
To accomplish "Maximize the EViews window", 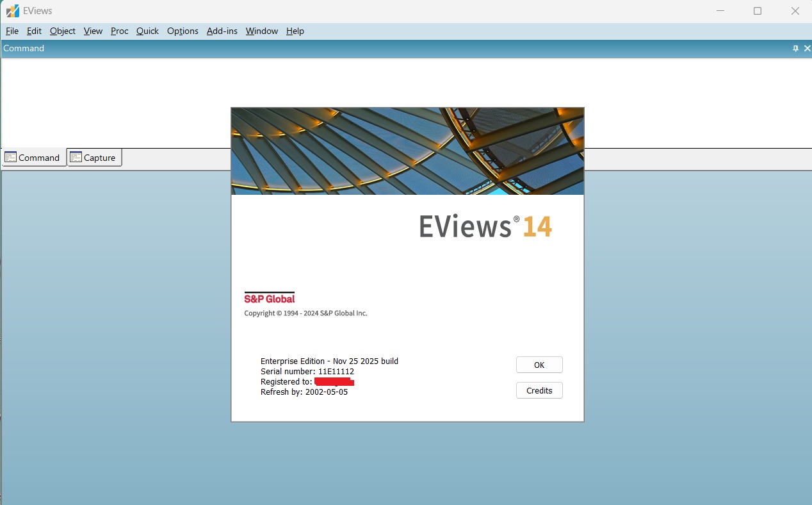I will pos(758,11).
